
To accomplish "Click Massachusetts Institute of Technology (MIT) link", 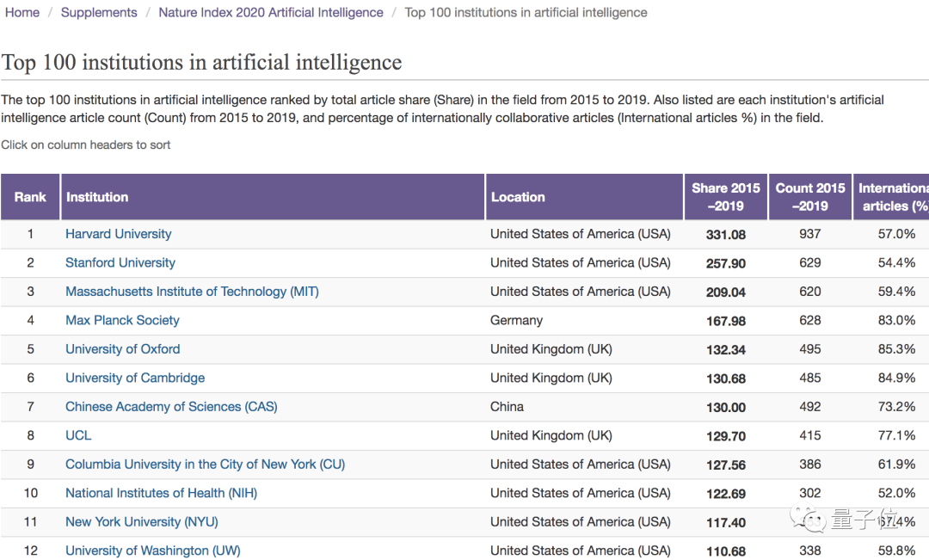I will [x=192, y=292].
